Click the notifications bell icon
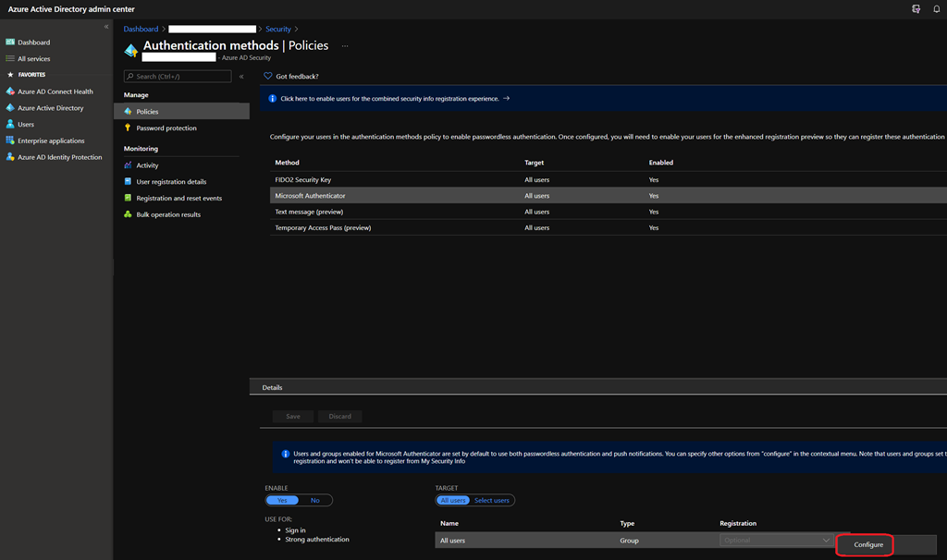The image size is (947, 560). 936,9
